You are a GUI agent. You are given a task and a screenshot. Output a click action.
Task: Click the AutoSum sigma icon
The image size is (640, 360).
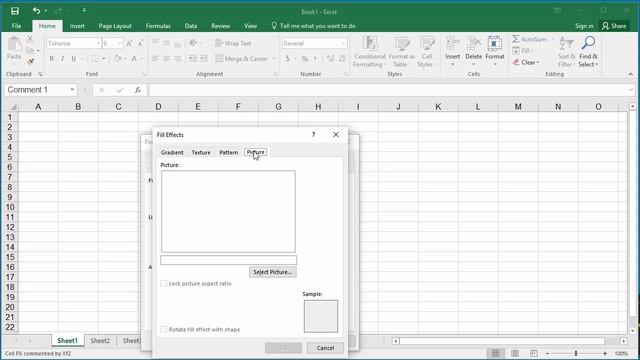point(516,39)
